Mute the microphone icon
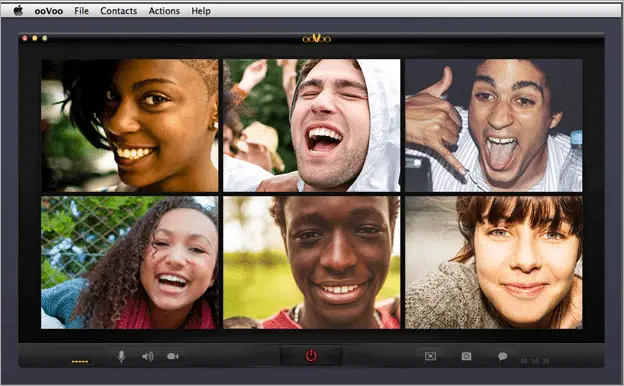This screenshot has width=624, height=386. 122,356
